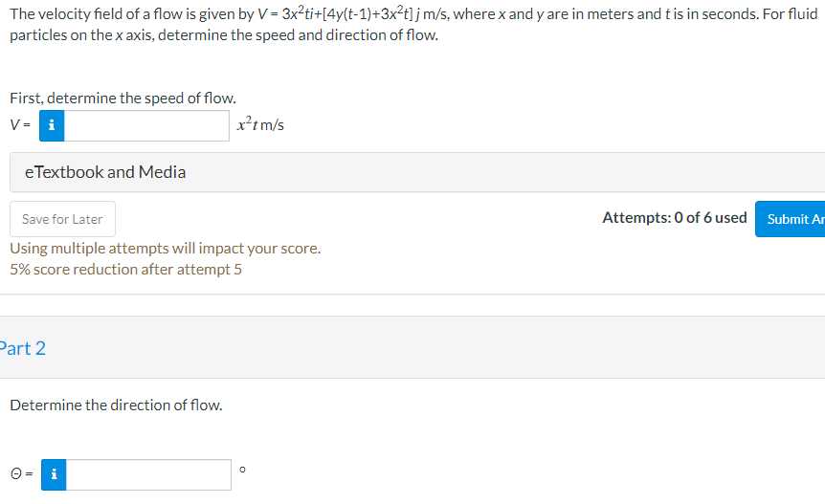Click 'Determine the direction of flow' prompt
The height and width of the screenshot is (504, 825).
click(x=116, y=405)
